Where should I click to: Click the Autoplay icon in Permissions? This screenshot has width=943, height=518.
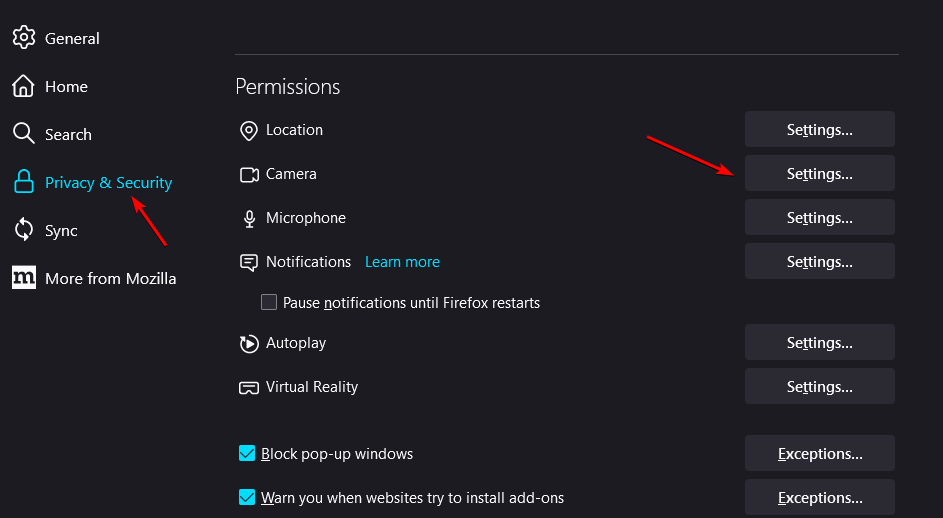(x=249, y=343)
